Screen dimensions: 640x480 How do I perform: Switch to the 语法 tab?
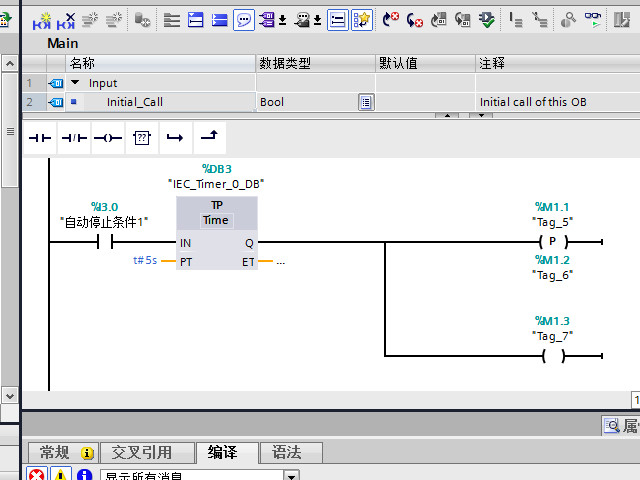(x=291, y=452)
